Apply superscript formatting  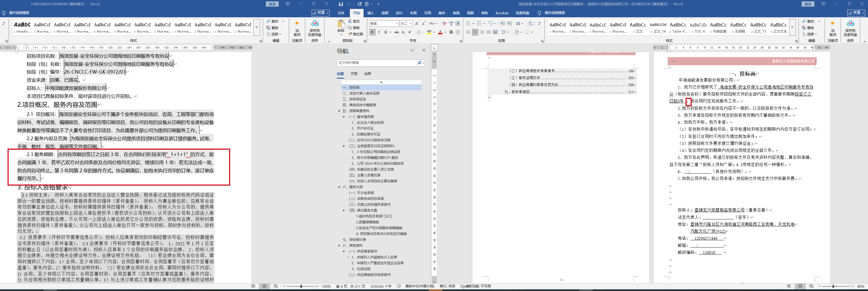tap(410, 32)
